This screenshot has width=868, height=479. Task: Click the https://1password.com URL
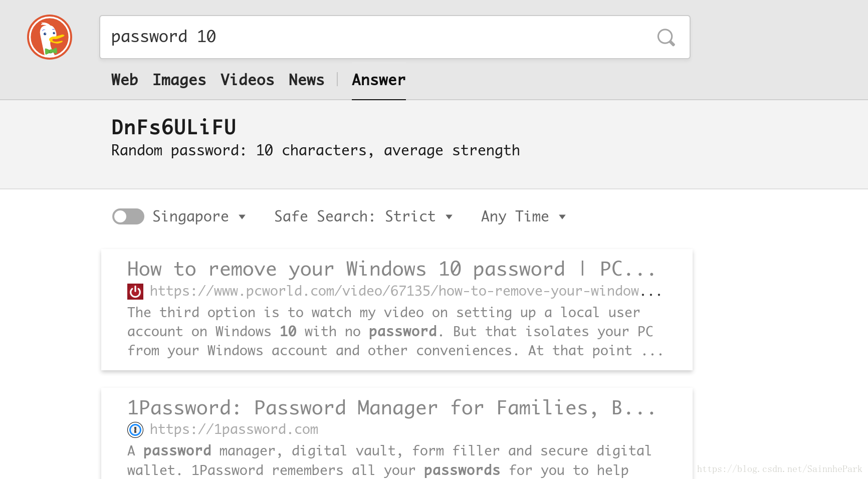[234, 429]
